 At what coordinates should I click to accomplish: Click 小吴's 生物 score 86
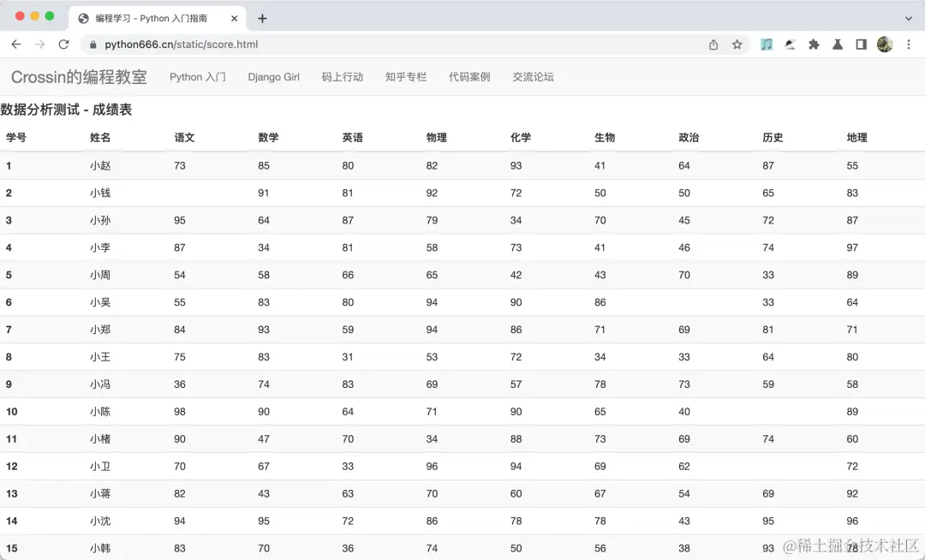[600, 302]
